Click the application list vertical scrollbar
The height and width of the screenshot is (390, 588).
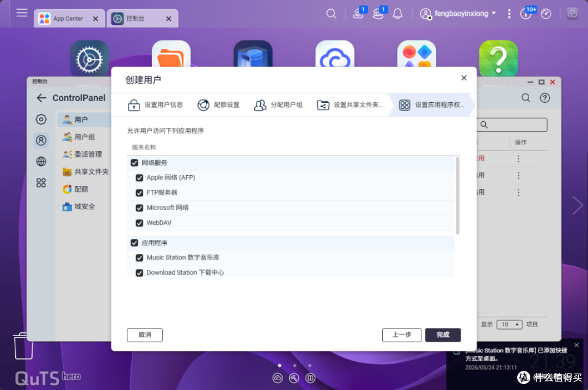point(457,196)
